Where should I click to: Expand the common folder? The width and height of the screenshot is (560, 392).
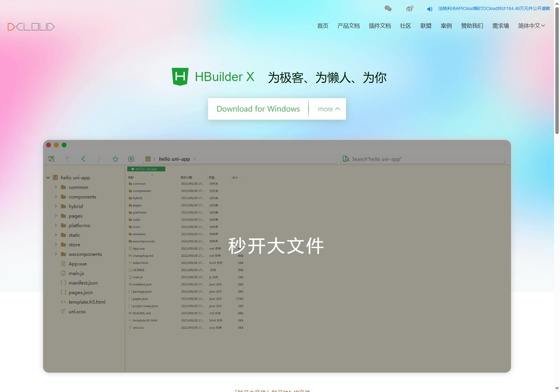(x=56, y=187)
